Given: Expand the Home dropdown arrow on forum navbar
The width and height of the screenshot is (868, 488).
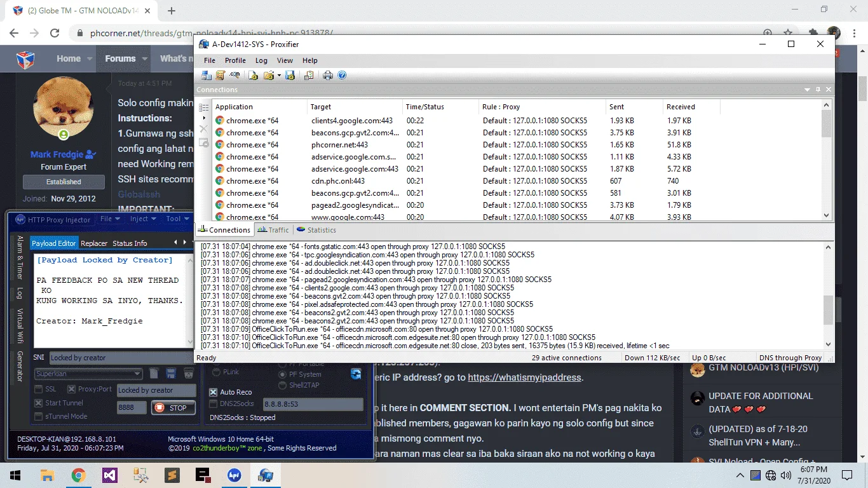Looking at the screenshot, I should (x=91, y=58).
